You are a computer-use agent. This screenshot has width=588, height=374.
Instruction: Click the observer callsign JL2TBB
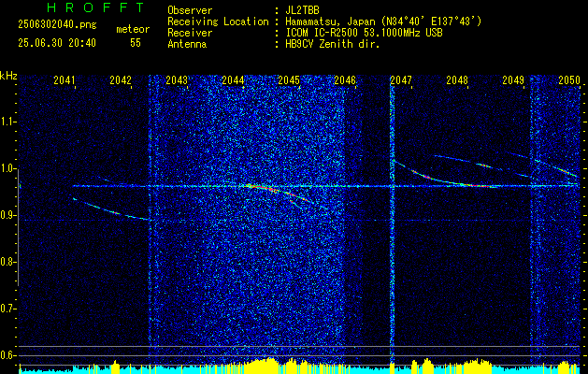[x=302, y=10]
